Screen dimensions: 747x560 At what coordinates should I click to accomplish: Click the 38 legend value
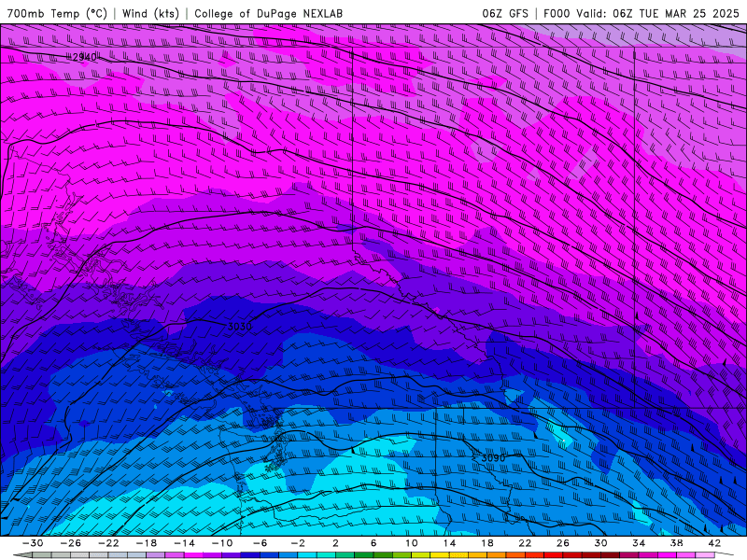(x=676, y=543)
